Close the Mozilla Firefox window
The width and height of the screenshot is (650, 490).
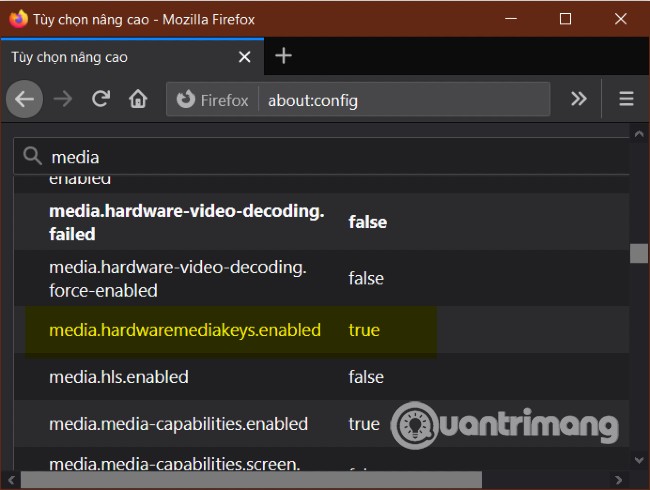pyautogui.click(x=621, y=19)
